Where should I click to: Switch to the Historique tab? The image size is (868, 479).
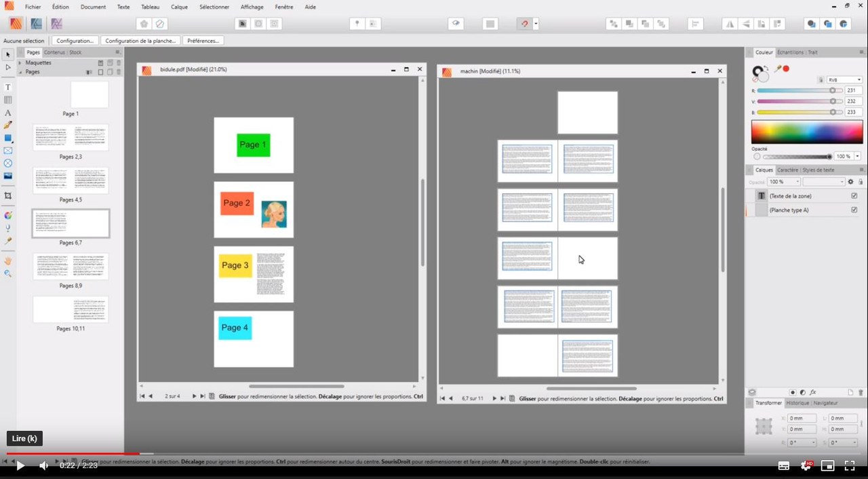click(797, 403)
